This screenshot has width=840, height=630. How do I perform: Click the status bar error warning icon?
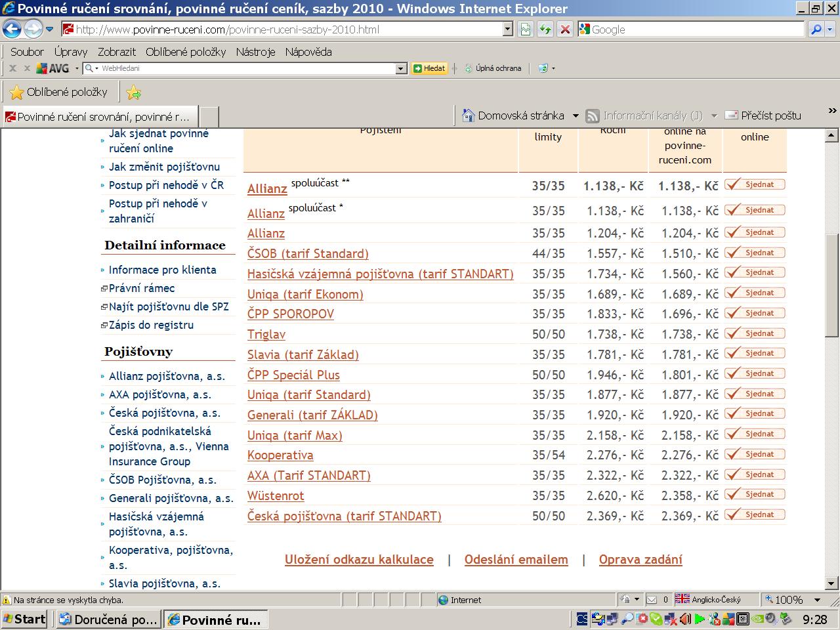click(x=7, y=600)
